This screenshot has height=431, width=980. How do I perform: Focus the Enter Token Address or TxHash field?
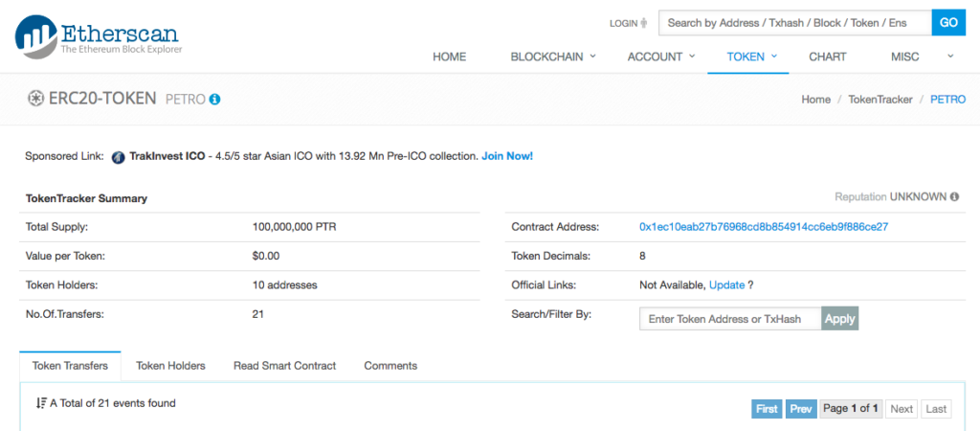730,318
